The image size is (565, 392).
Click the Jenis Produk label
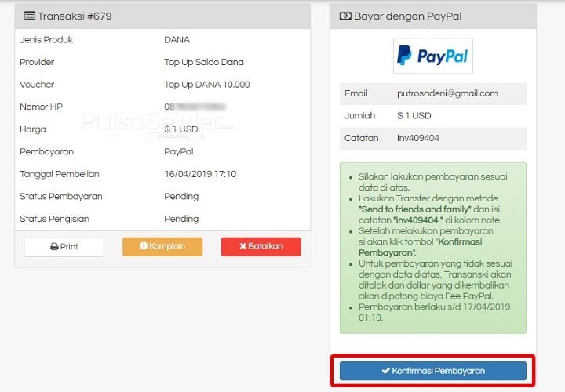[x=46, y=40]
